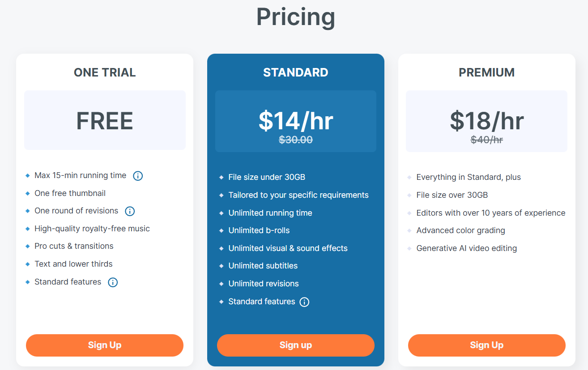Open info icon in Standard plan's Standard features

pyautogui.click(x=304, y=302)
